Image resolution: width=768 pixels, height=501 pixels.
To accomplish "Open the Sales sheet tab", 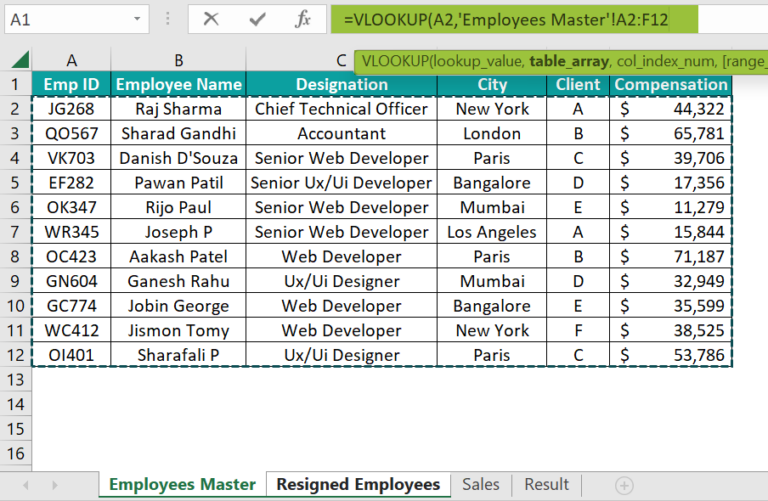I will (x=480, y=485).
